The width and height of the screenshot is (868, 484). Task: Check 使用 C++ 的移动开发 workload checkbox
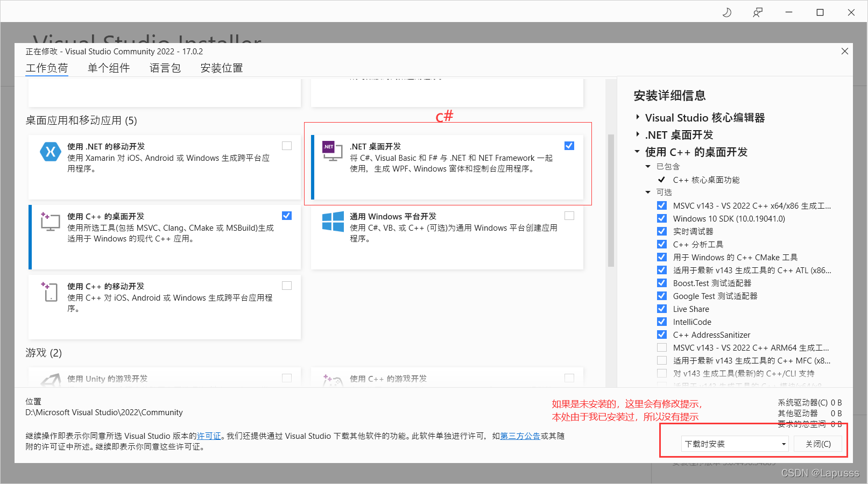287,286
